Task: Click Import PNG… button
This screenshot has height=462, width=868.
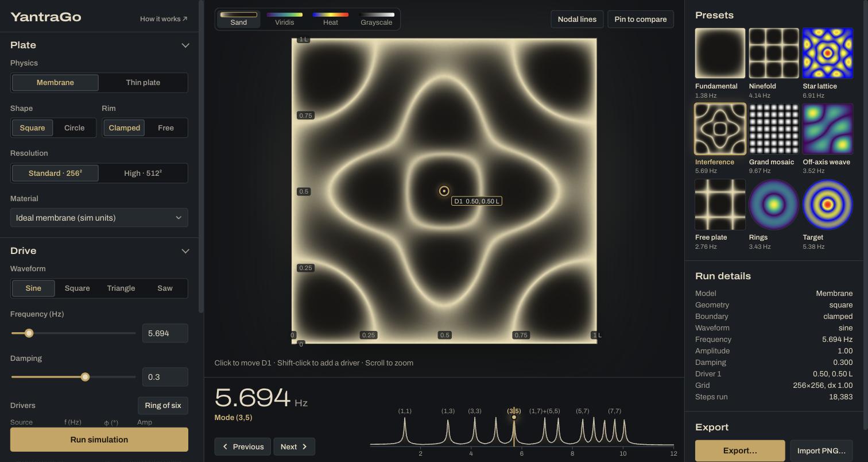Action: [821, 451]
